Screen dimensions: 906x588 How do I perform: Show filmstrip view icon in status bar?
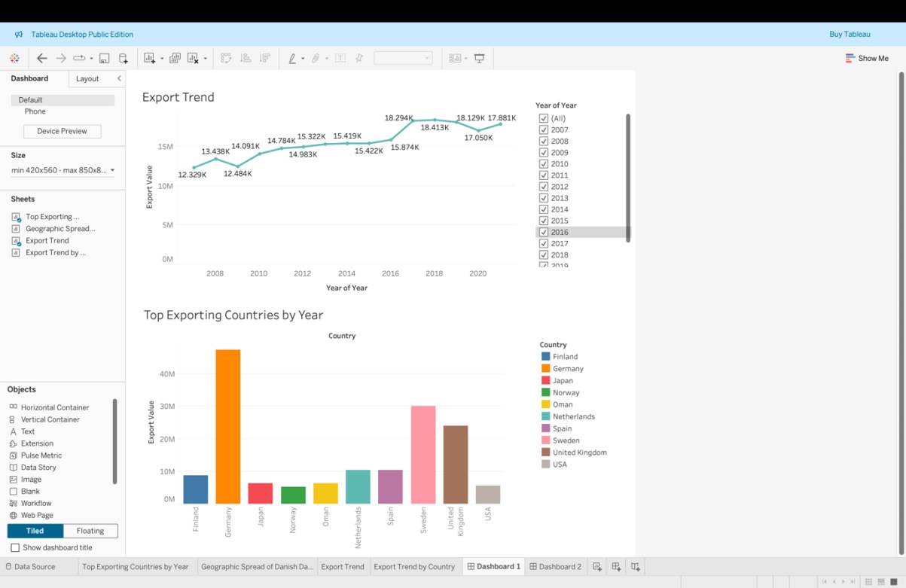(881, 582)
